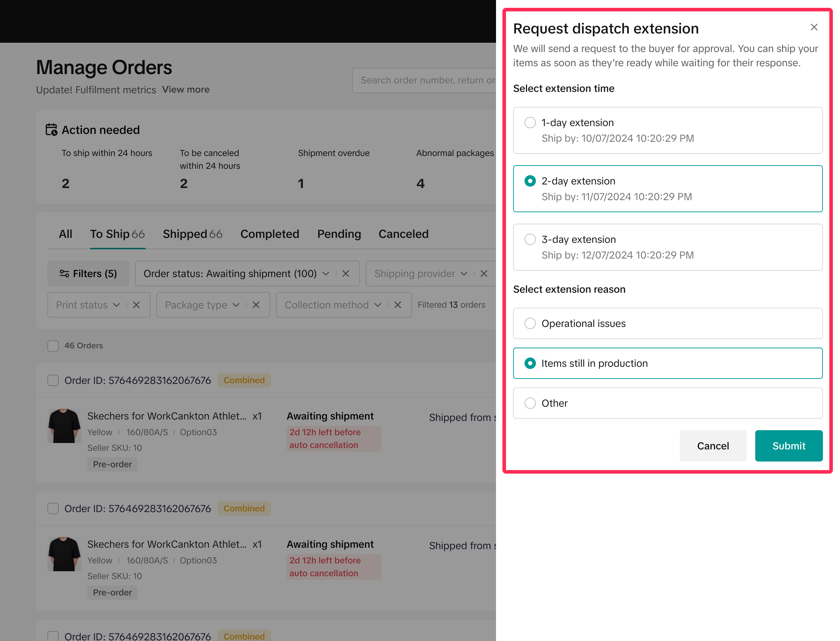Remove the Print status filter X
This screenshot has height=641, width=840.
point(136,305)
